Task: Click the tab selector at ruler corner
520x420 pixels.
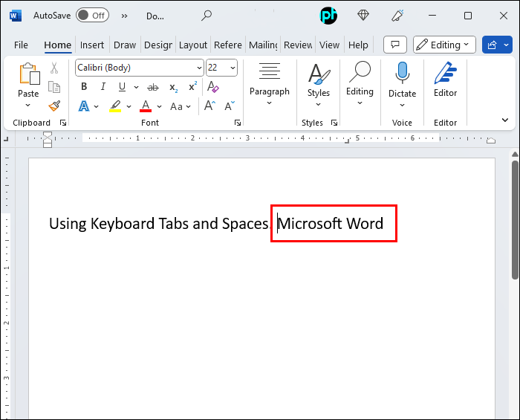Action: 6,139
